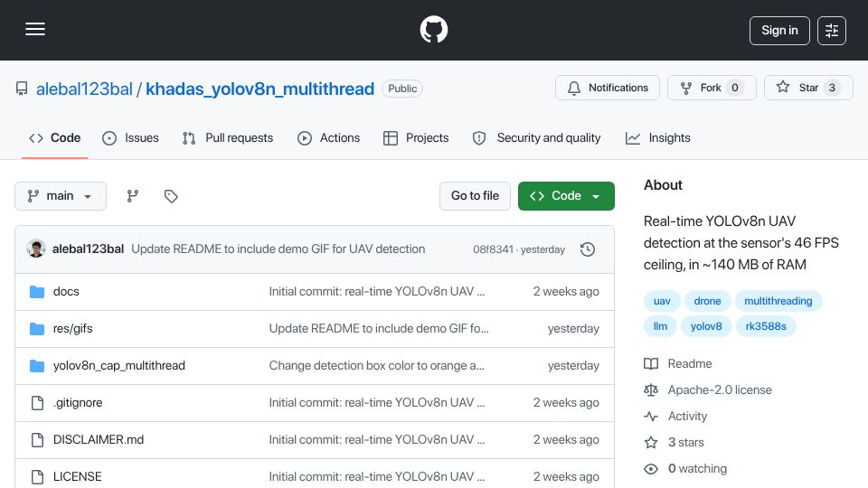Open the LICENSE file
This screenshot has width=868, height=488.
[x=78, y=477]
